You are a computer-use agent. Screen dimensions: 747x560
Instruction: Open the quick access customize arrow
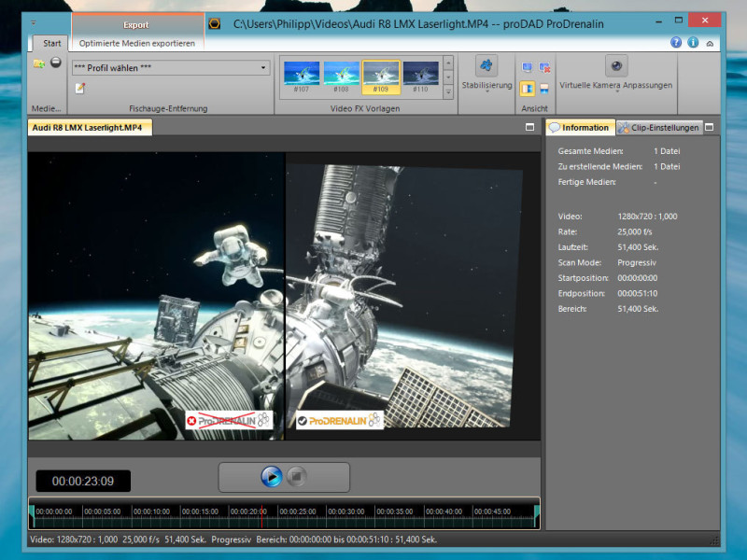point(34,22)
